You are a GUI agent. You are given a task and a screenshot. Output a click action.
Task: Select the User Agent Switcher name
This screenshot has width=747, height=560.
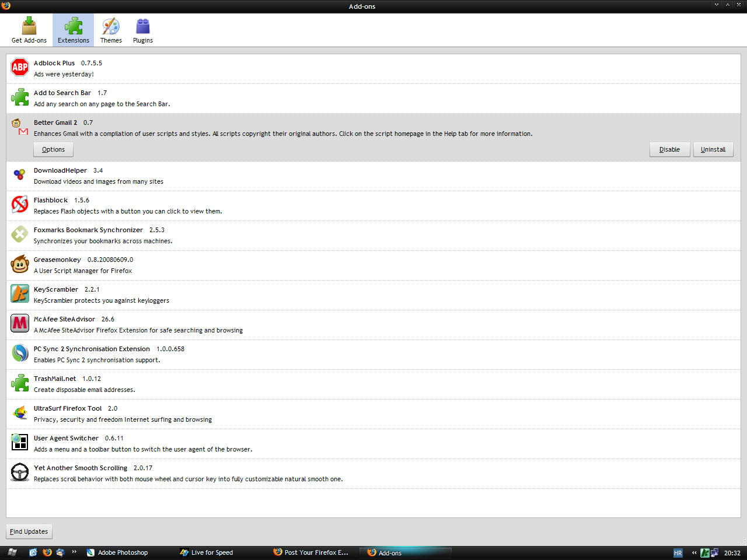coord(66,438)
